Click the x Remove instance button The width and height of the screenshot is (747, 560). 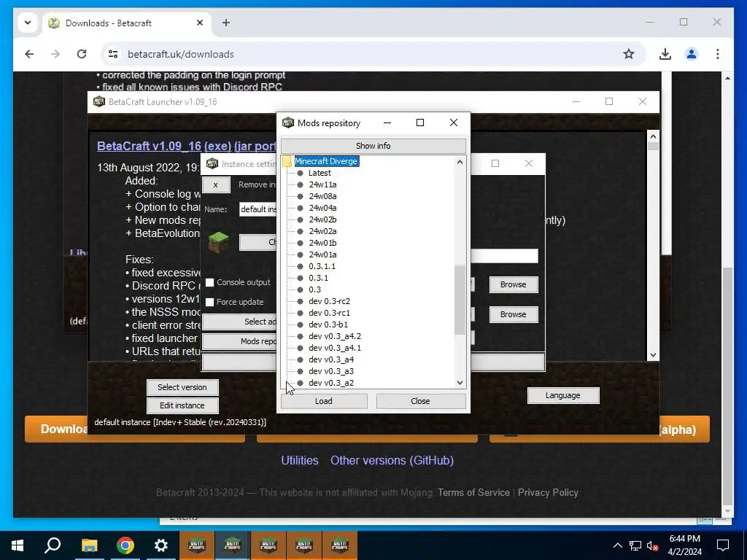(216, 184)
